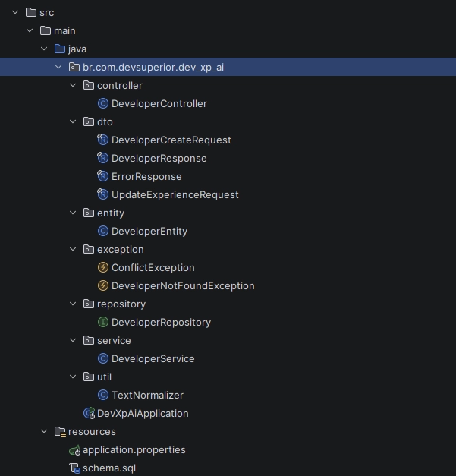This screenshot has width=456, height=476.
Task: Click the schema.sql database file icon
Action: (x=74, y=468)
